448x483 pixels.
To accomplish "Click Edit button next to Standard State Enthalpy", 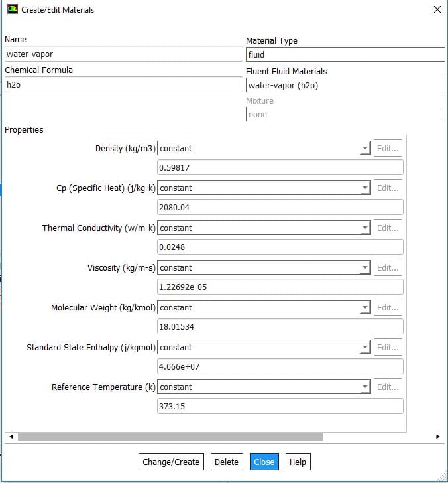I will click(388, 347).
